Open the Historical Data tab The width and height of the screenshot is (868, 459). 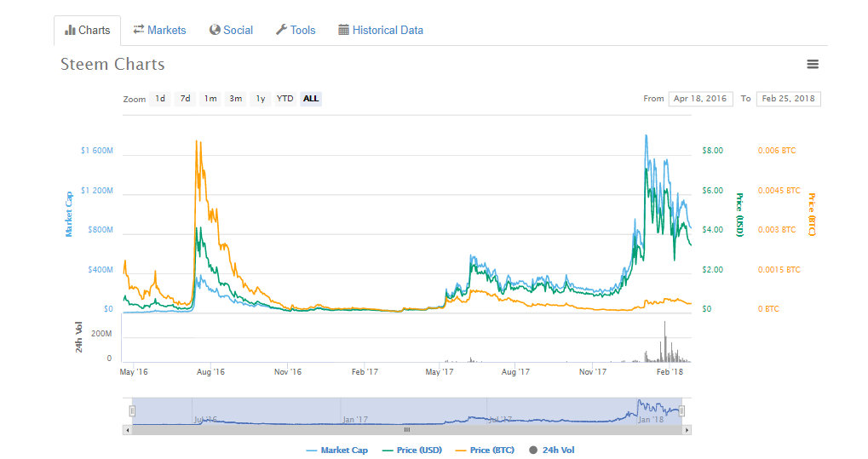click(381, 31)
